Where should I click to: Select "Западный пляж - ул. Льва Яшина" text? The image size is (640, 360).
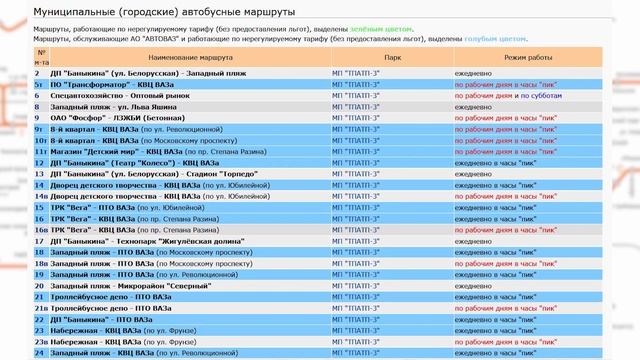[113, 107]
